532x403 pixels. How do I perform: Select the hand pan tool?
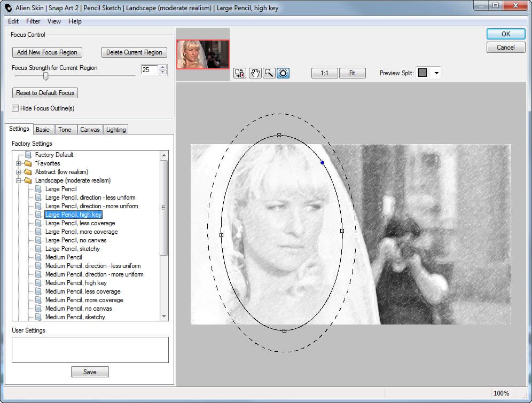click(255, 73)
